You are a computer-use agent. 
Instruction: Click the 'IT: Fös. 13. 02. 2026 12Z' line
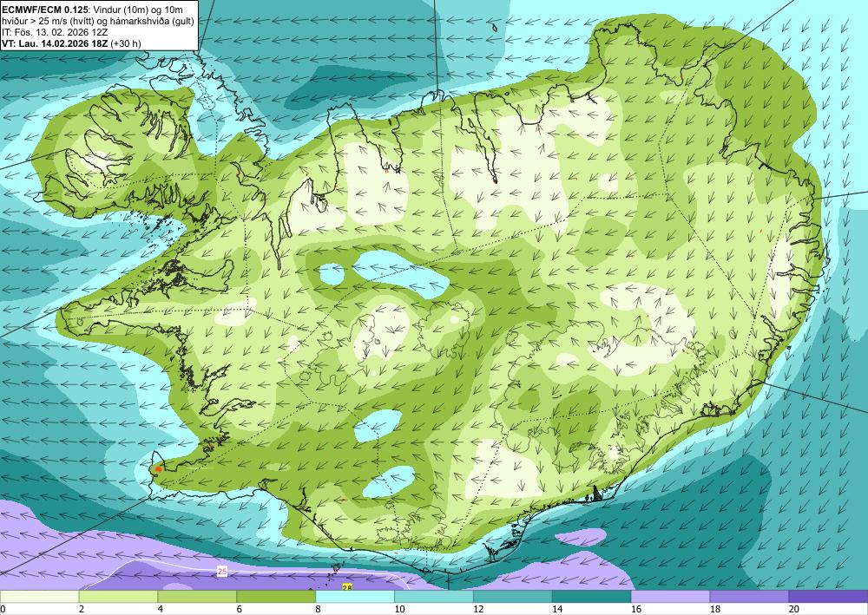click(x=55, y=32)
